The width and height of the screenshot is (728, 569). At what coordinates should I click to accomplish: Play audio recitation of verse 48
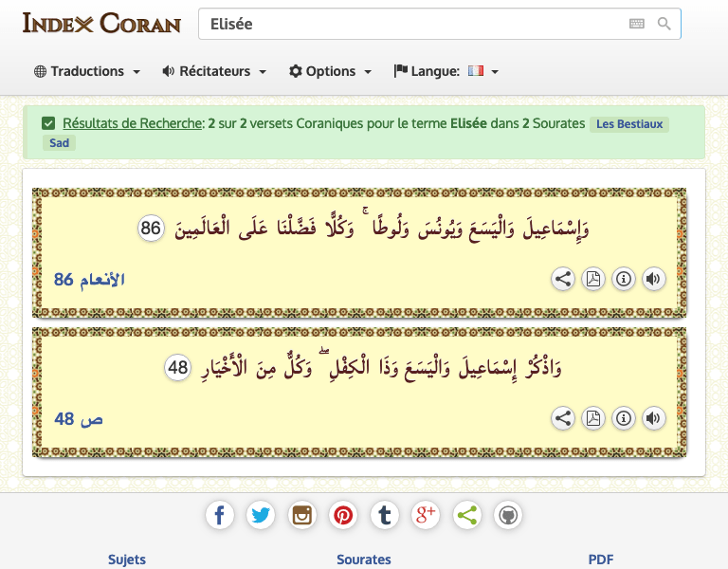654,418
